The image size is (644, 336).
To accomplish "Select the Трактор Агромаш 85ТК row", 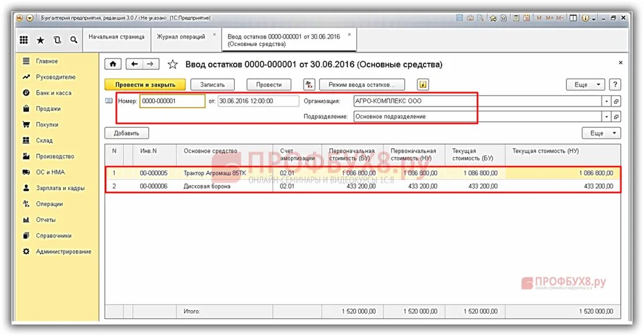I will point(363,173).
